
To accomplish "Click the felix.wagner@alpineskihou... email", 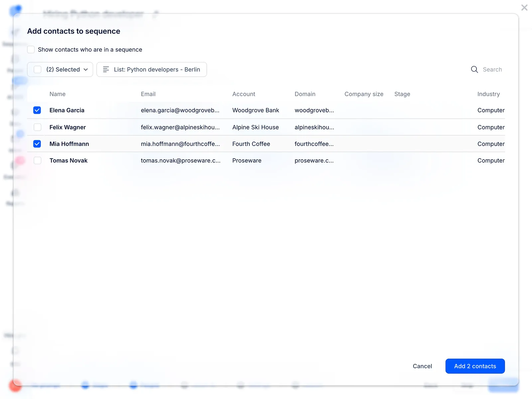I will pyautogui.click(x=180, y=127).
